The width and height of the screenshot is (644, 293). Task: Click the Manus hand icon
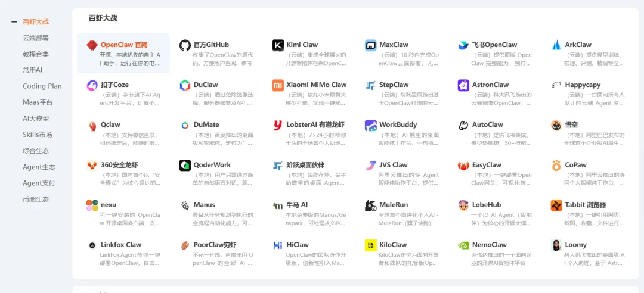[185, 205]
